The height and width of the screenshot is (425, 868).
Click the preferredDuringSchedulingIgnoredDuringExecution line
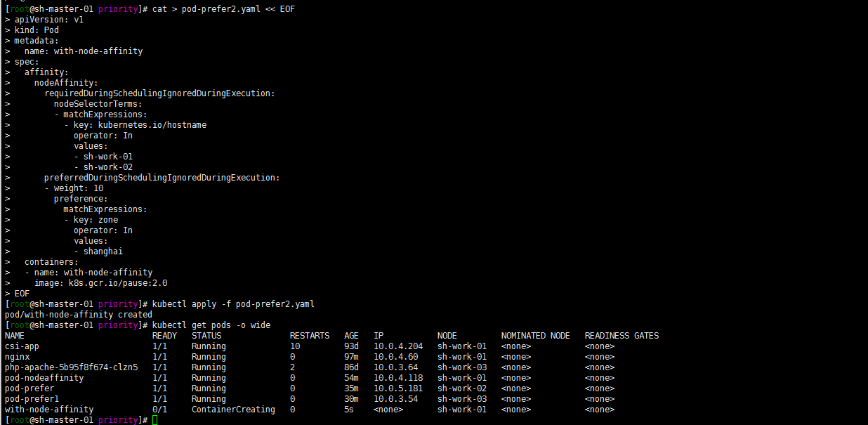[162, 178]
